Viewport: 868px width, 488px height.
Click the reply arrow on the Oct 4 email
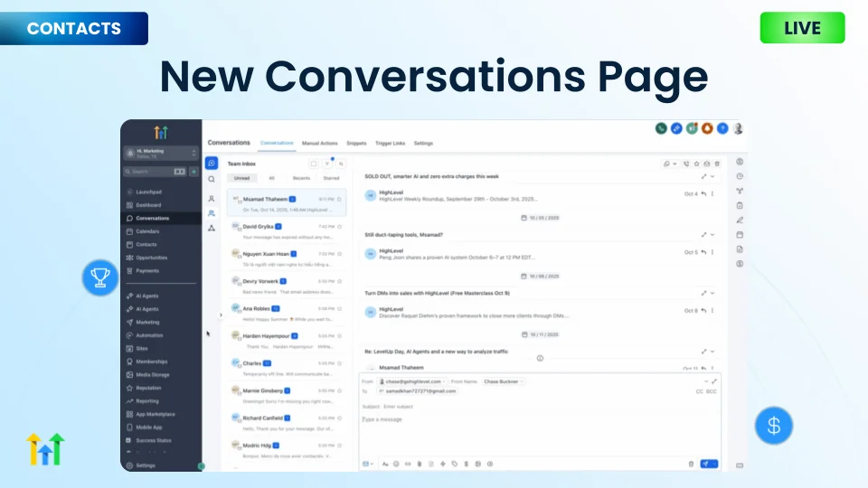[x=703, y=194]
